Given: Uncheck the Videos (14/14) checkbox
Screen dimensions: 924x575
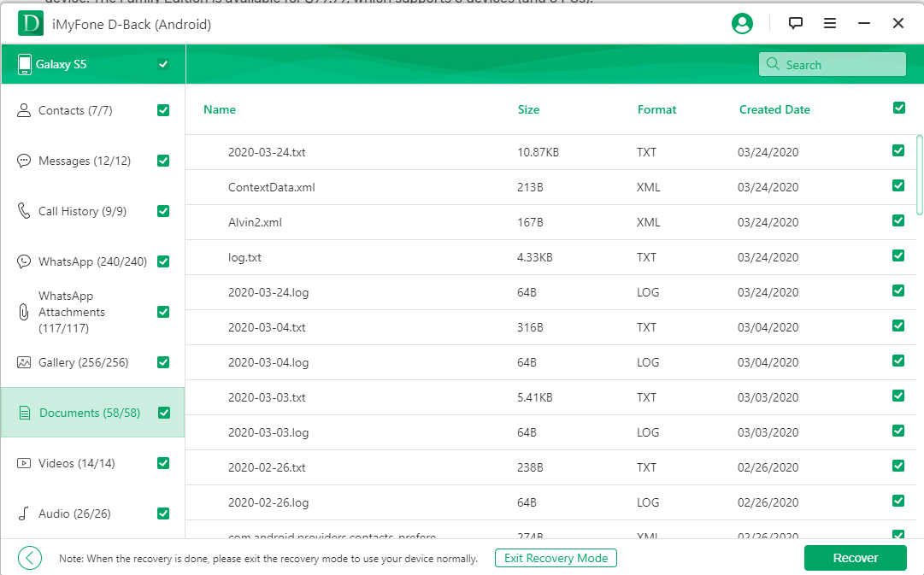Looking at the screenshot, I should (163, 463).
